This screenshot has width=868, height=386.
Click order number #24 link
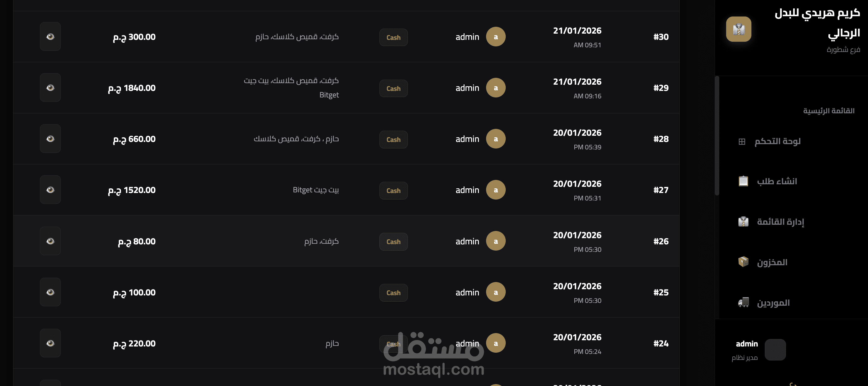(661, 344)
